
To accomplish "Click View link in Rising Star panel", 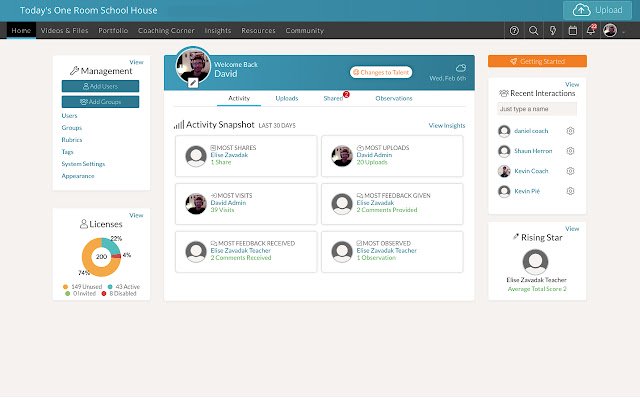I will coord(572,229).
